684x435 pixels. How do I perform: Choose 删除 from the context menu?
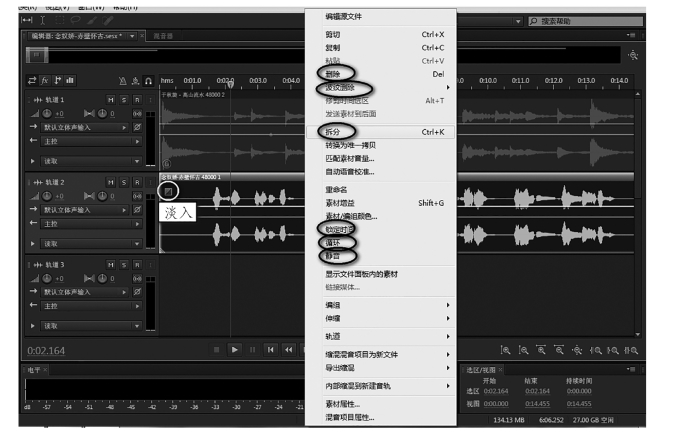380,74
